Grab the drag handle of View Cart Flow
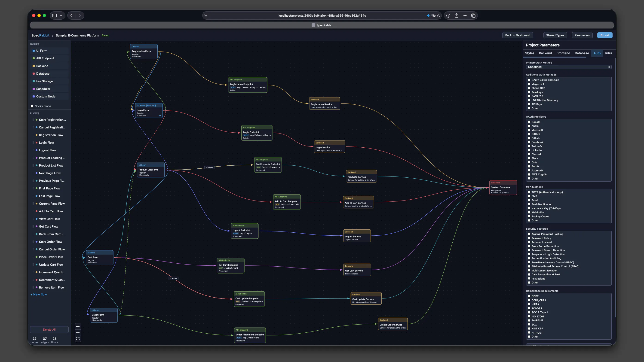This screenshot has height=362, width=644. [x=33, y=219]
